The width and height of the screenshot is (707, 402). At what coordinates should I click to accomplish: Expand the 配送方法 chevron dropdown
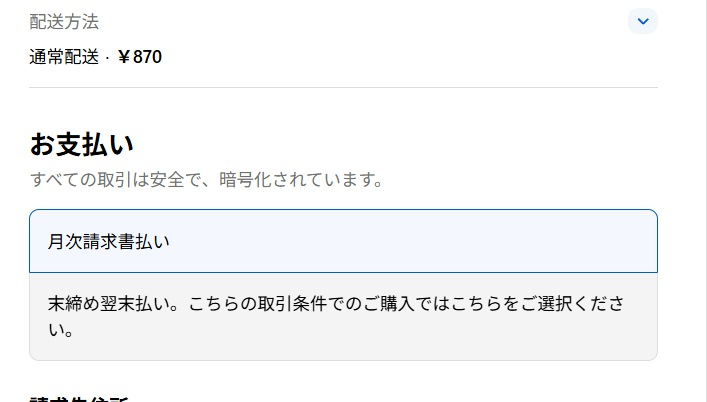(x=642, y=20)
